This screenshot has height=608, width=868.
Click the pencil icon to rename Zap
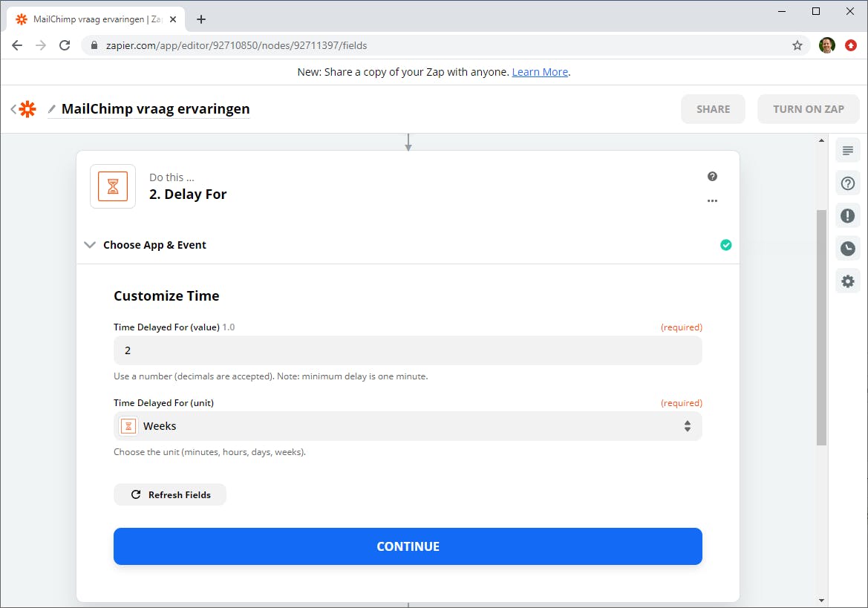coord(52,109)
